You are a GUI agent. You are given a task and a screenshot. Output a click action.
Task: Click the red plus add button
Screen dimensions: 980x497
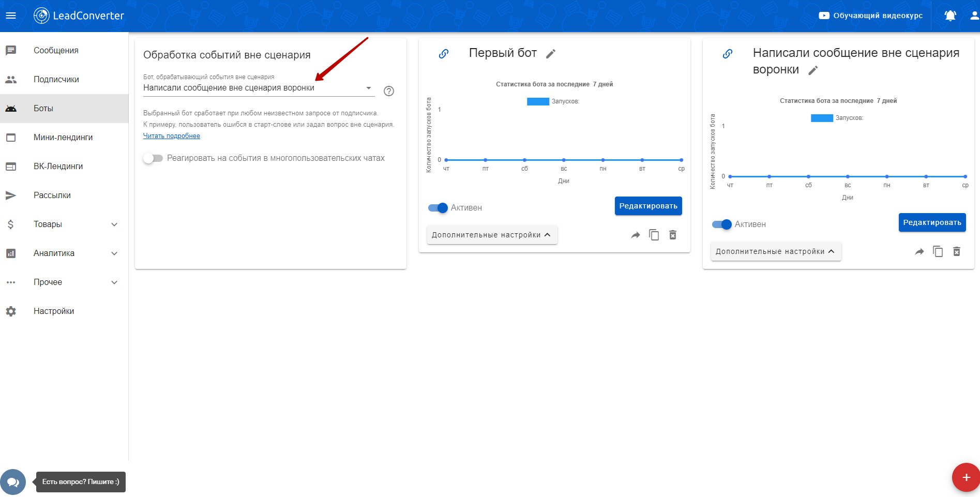[966, 477]
